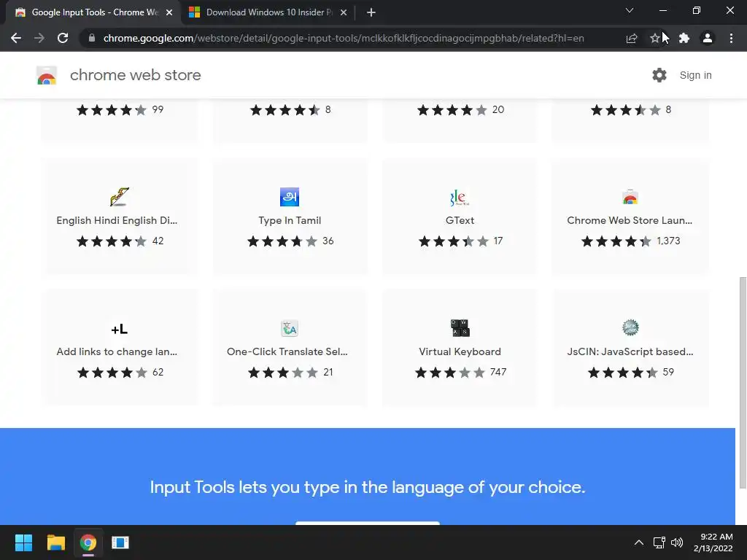This screenshot has width=747, height=560.
Task: Share this page from address bar
Action: (x=631, y=38)
